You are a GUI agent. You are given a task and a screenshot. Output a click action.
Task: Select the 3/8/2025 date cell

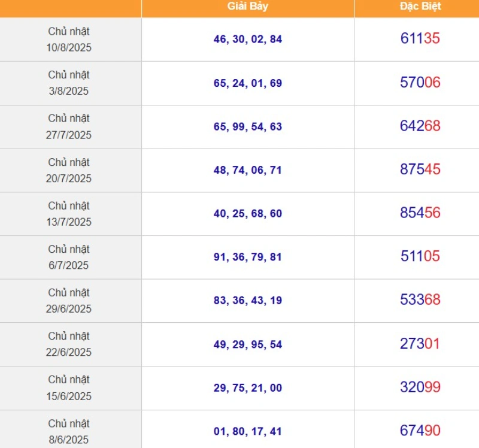(x=71, y=83)
